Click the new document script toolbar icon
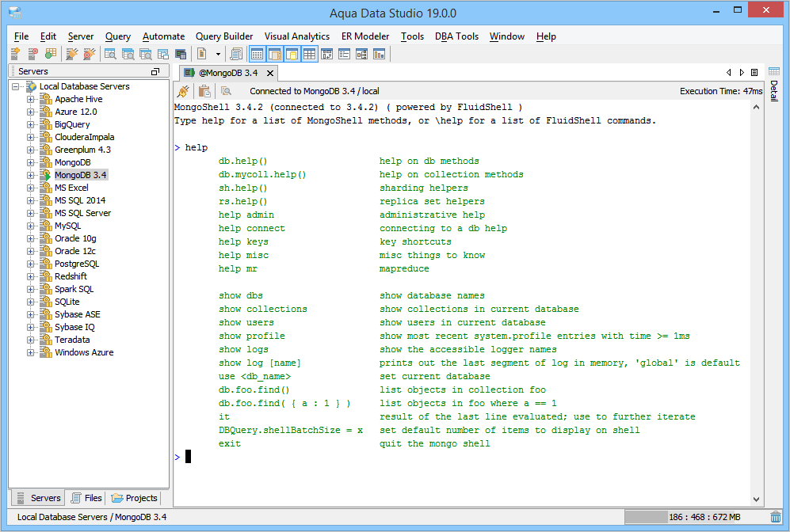 [202, 54]
